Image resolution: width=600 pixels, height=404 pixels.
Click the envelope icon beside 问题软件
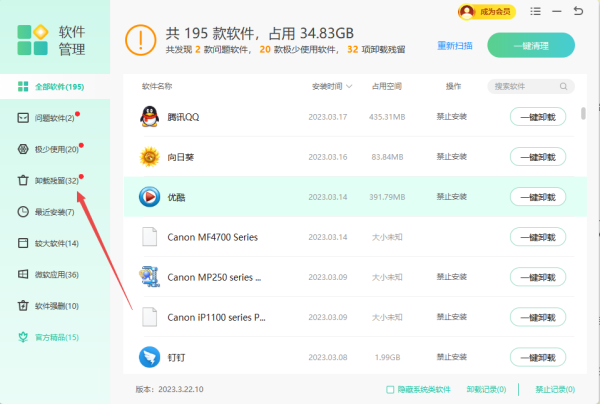click(23, 118)
